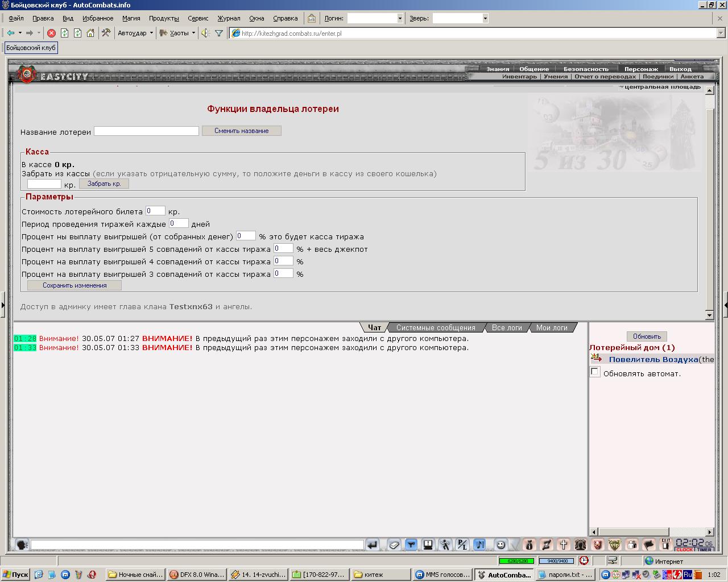Expand the Хаоты dropdown
The width and height of the screenshot is (728, 582).
(193, 33)
